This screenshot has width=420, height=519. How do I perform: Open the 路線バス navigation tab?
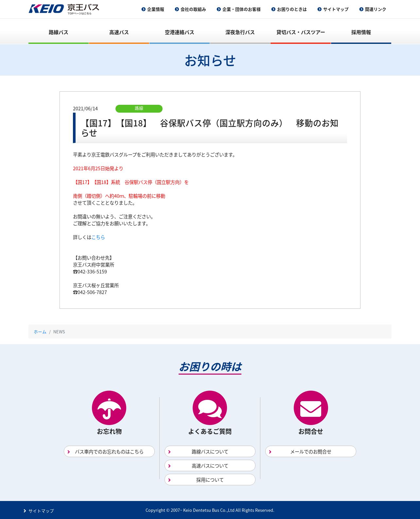pyautogui.click(x=59, y=32)
